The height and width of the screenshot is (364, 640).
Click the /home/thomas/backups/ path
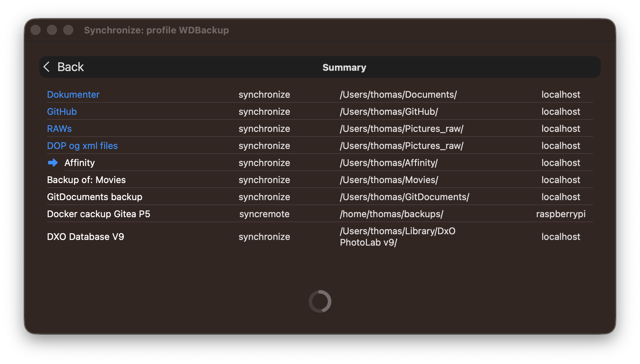[x=391, y=214]
